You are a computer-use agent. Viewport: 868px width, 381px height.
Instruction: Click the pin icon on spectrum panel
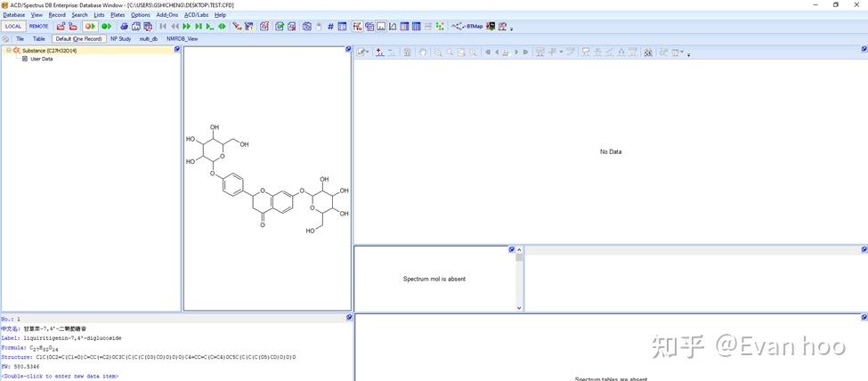[864, 49]
